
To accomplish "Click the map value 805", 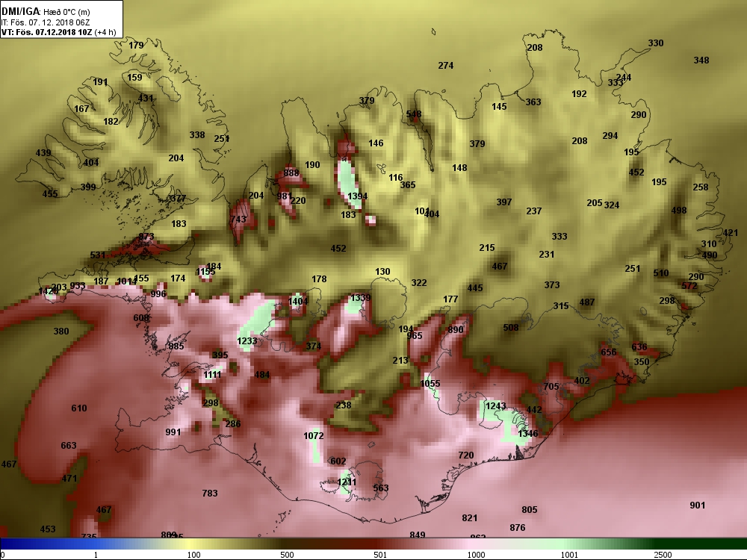I will [x=530, y=509].
